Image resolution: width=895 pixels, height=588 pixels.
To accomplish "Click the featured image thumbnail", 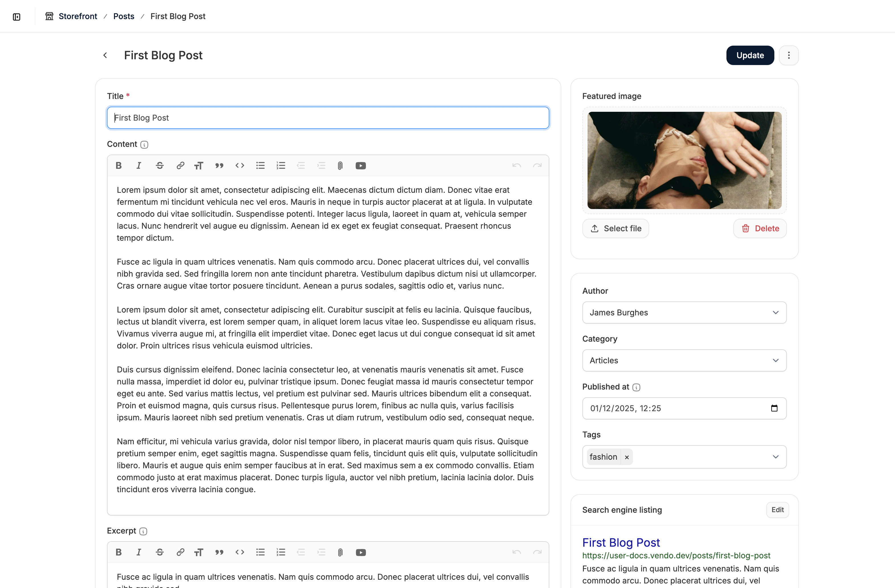I will (x=684, y=160).
